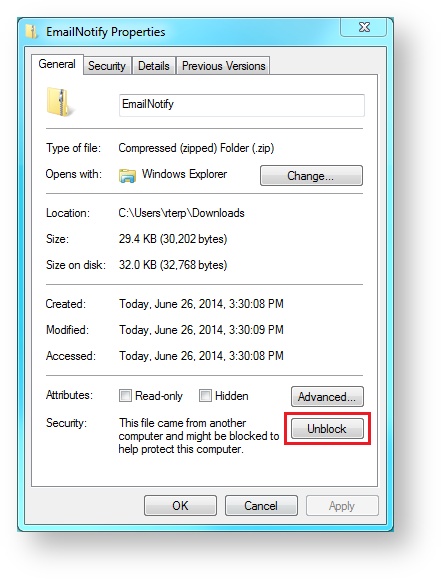Screen dimensions: 442x580
Task: Open the Details tab
Action: point(153,66)
